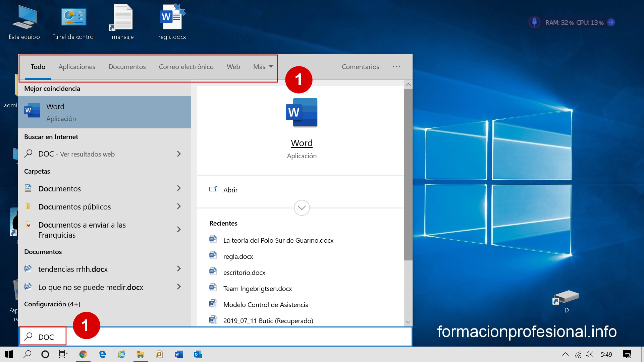Open recent escritorio.docx
The image size is (644, 362).
click(x=244, y=273)
